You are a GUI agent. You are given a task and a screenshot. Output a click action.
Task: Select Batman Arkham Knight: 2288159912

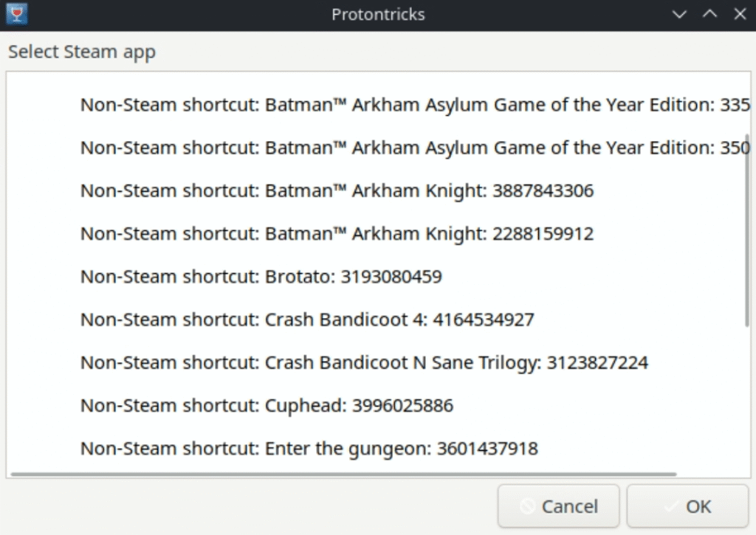coord(337,234)
